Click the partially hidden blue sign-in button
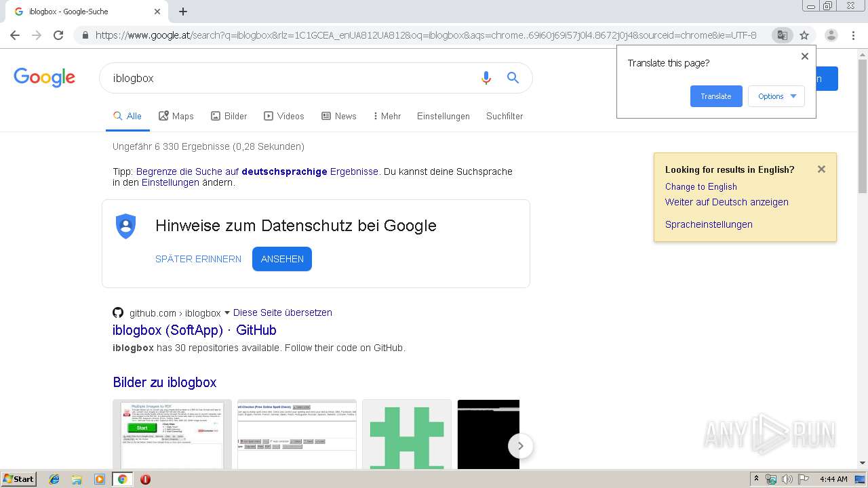Image resolution: width=868 pixels, height=488 pixels. 827,79
